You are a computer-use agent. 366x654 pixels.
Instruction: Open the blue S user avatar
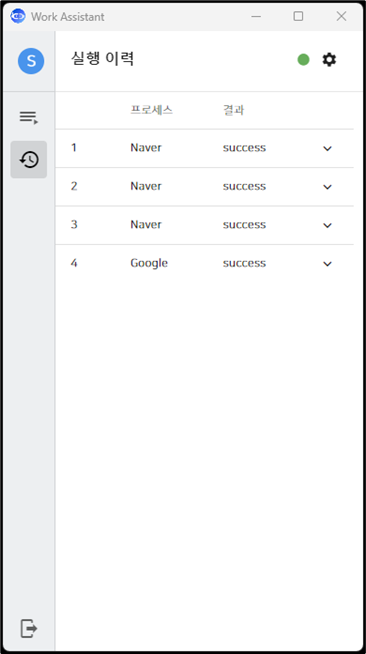(x=31, y=61)
